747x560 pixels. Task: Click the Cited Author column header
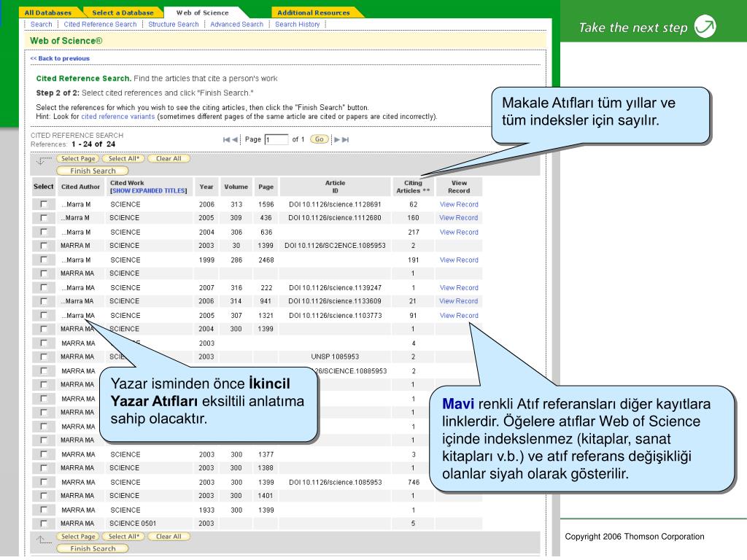click(x=80, y=187)
